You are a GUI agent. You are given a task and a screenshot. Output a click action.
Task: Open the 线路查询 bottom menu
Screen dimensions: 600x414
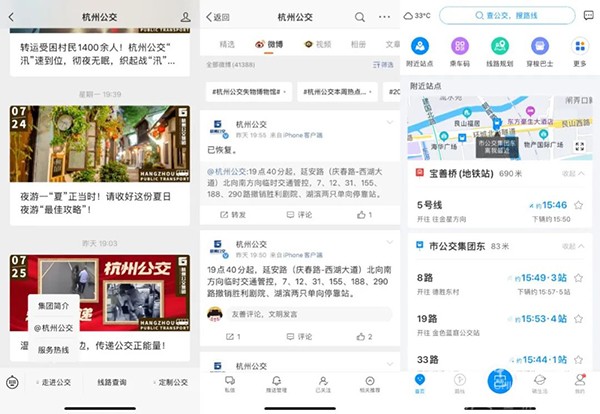[112, 382]
